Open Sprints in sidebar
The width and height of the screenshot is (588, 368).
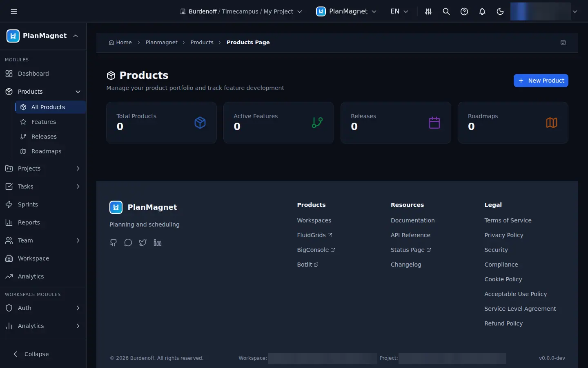pyautogui.click(x=43, y=204)
